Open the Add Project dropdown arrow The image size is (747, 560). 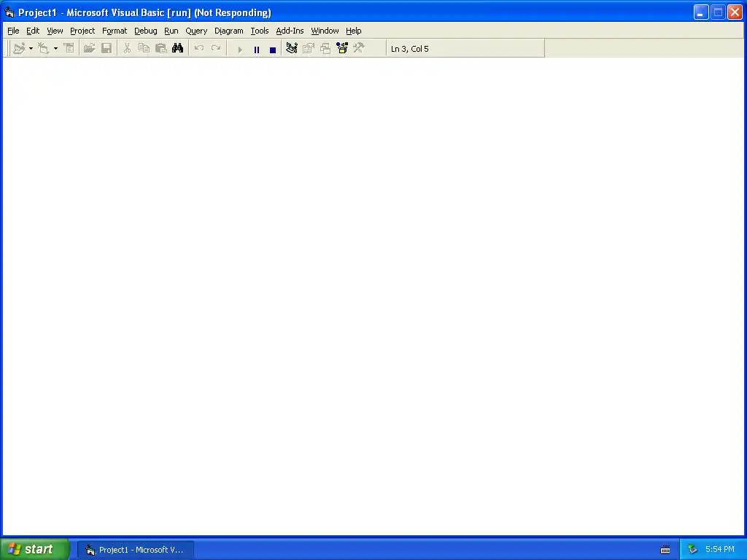click(31, 49)
